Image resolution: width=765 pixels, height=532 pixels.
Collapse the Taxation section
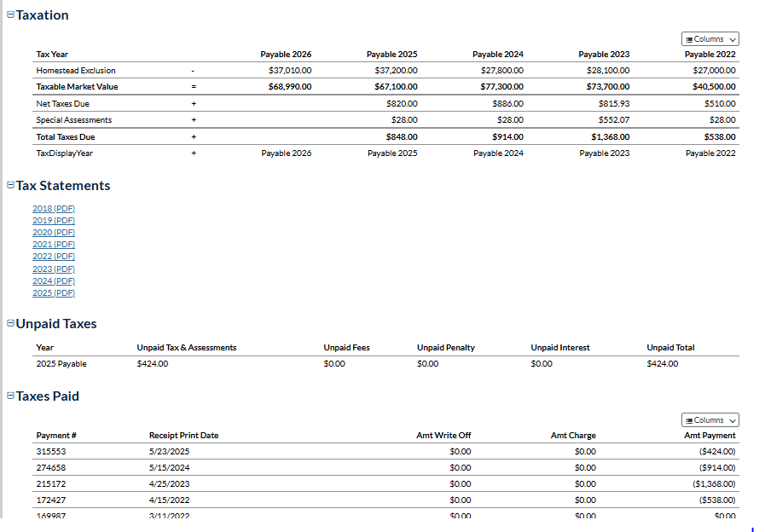(x=10, y=15)
